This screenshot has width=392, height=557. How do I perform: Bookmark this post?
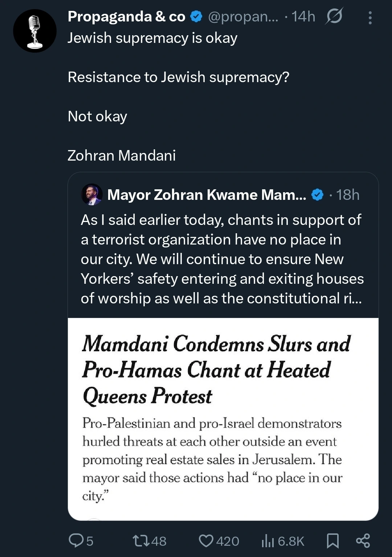pyautogui.click(x=332, y=540)
